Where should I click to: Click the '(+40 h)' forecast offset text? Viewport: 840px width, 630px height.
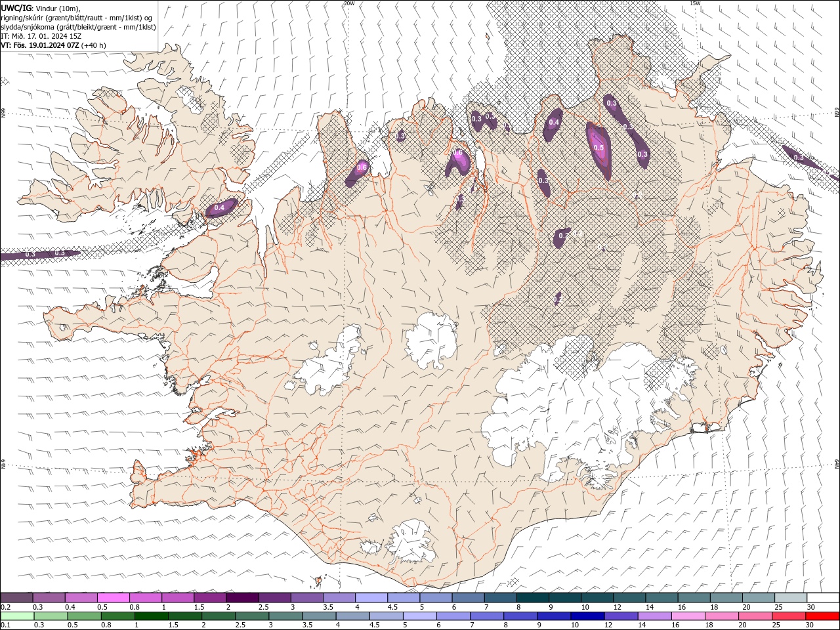tap(94, 45)
